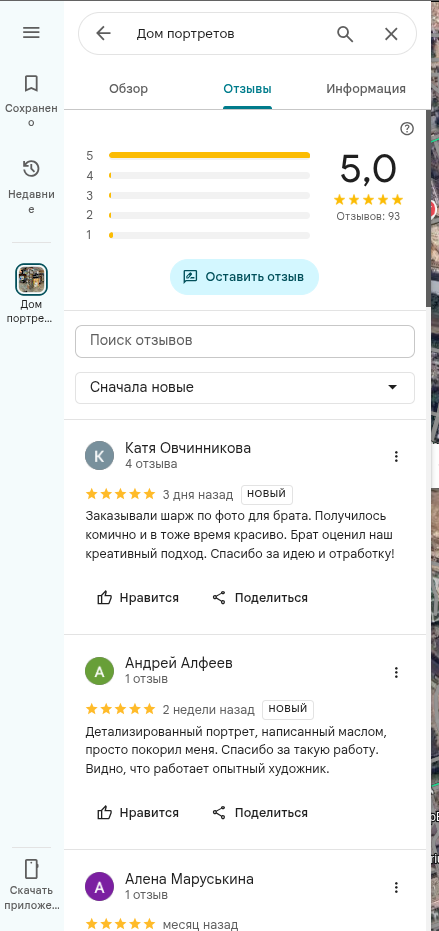Click the НОВЫЙ badge on Катя's review

(x=267, y=494)
